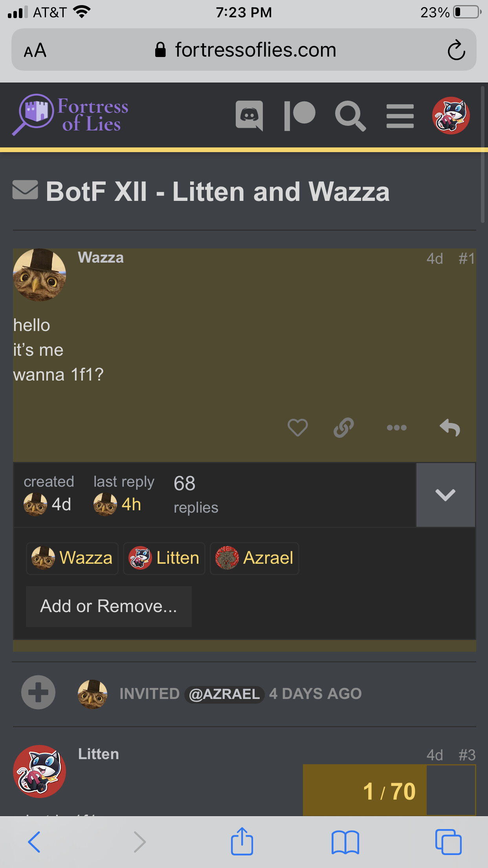The image size is (488, 868).
Task: Reply to Wazza's post with the arrow
Action: 450,428
